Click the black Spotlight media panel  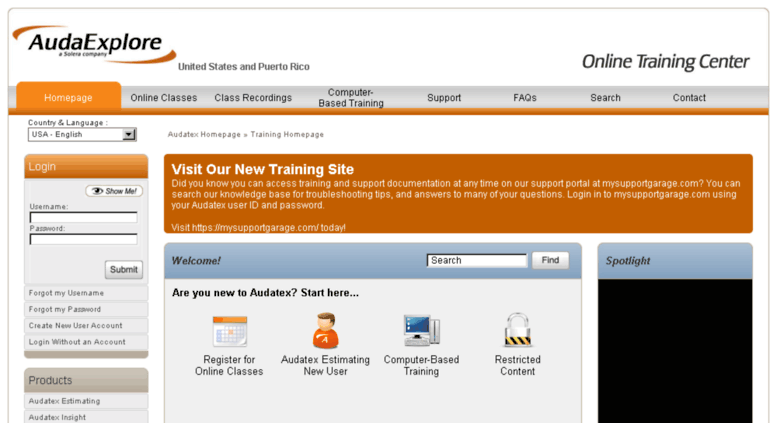[675, 351]
